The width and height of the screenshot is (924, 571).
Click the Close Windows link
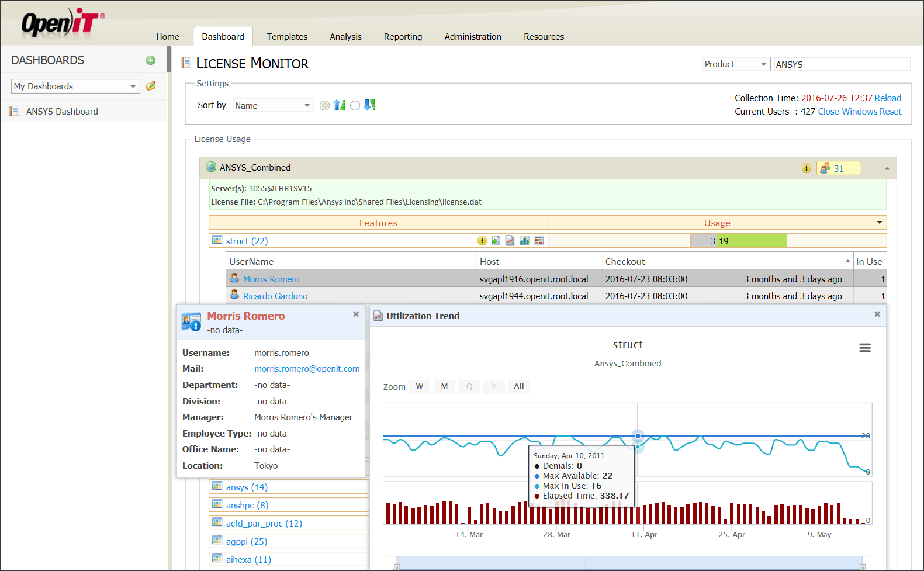(847, 112)
